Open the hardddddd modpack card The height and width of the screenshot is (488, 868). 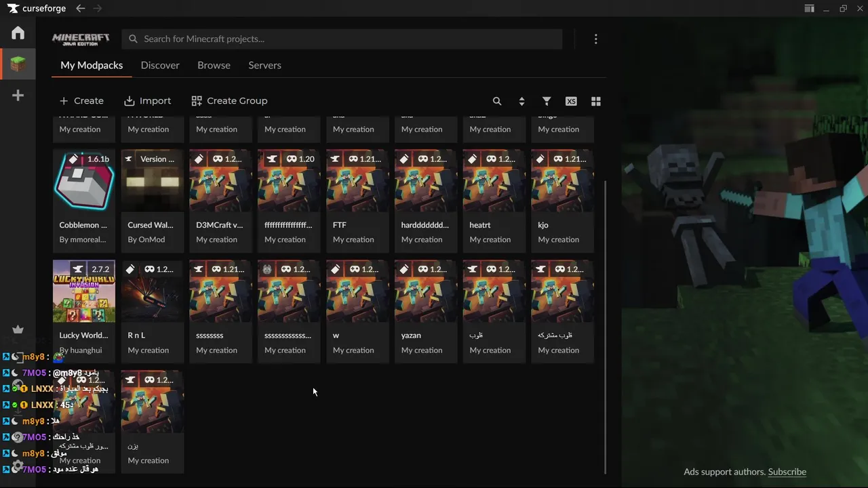click(426, 201)
